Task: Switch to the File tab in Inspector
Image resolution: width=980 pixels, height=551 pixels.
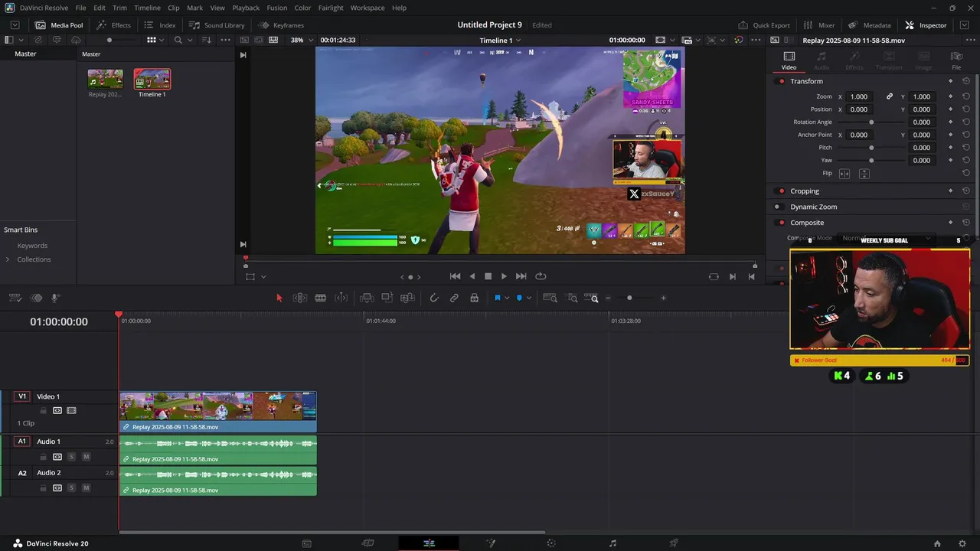Action: point(956,60)
